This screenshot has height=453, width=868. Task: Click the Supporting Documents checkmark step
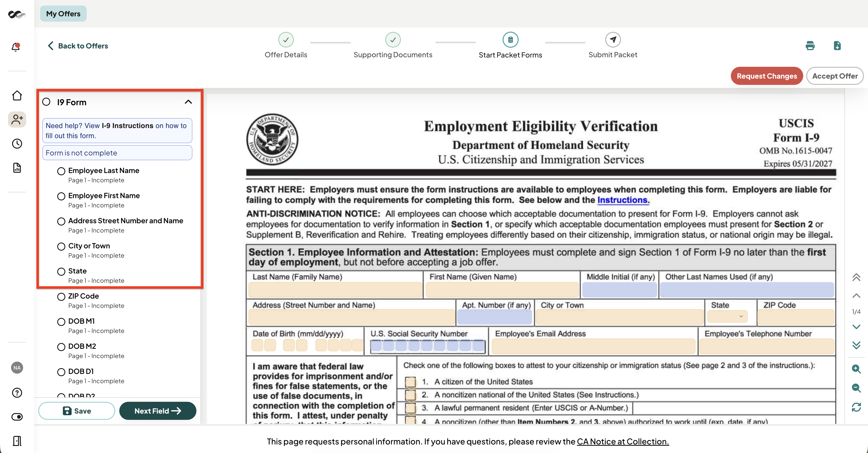tap(393, 40)
